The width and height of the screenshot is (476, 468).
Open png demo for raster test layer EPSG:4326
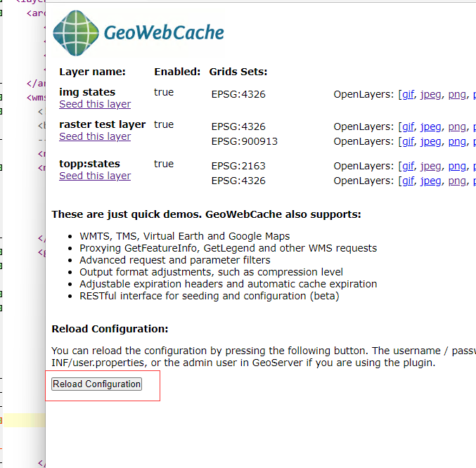(x=457, y=126)
